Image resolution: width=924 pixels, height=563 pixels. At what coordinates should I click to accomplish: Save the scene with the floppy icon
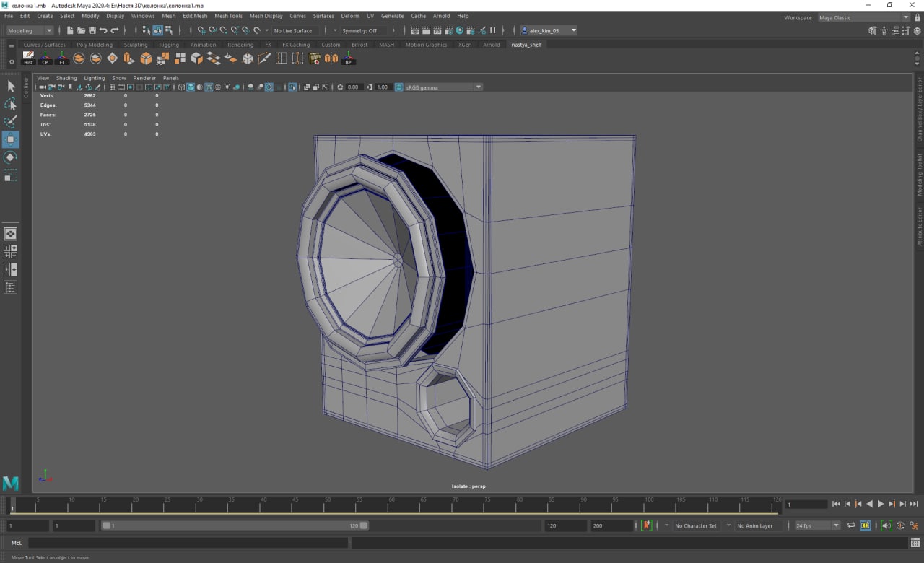92,30
